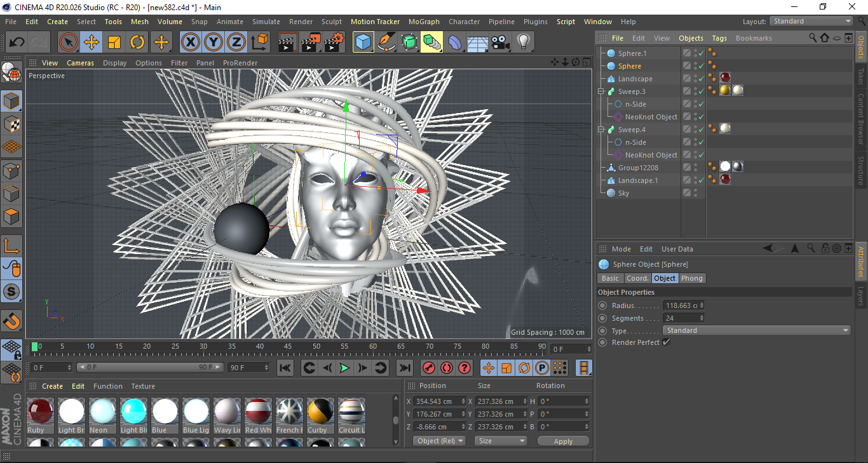Select the Neon material swatch

pos(102,416)
